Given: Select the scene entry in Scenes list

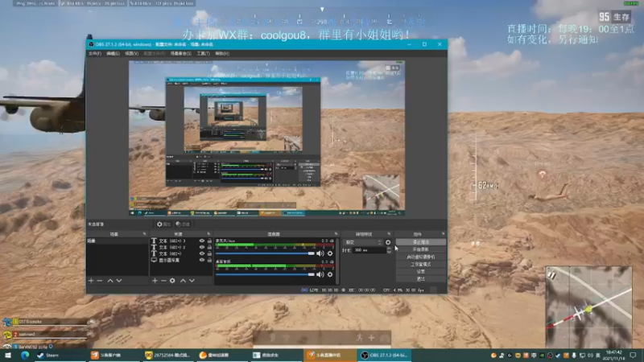Looking at the screenshot, I should pos(117,241).
